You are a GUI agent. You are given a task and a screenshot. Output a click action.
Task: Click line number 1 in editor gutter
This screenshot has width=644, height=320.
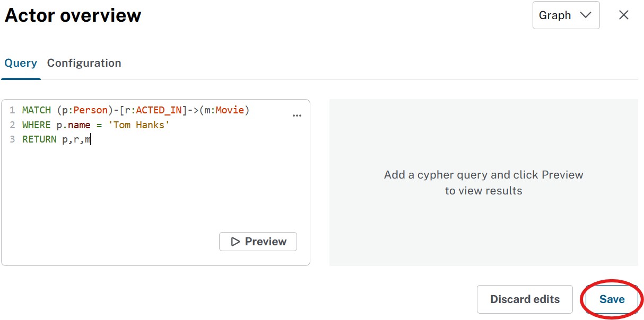[12, 110]
